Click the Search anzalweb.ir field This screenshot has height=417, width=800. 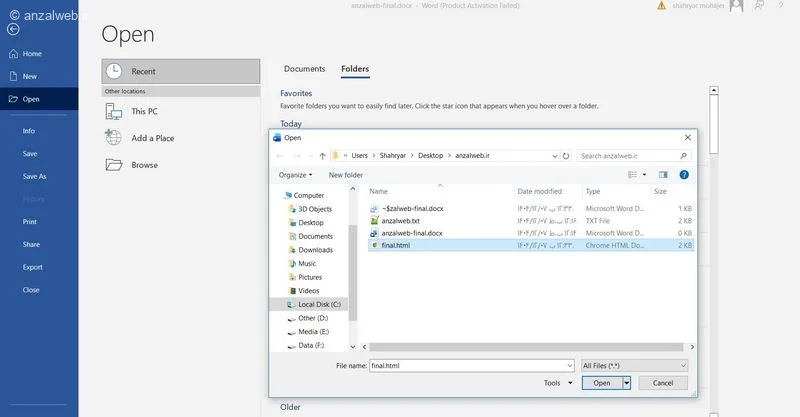pos(633,156)
